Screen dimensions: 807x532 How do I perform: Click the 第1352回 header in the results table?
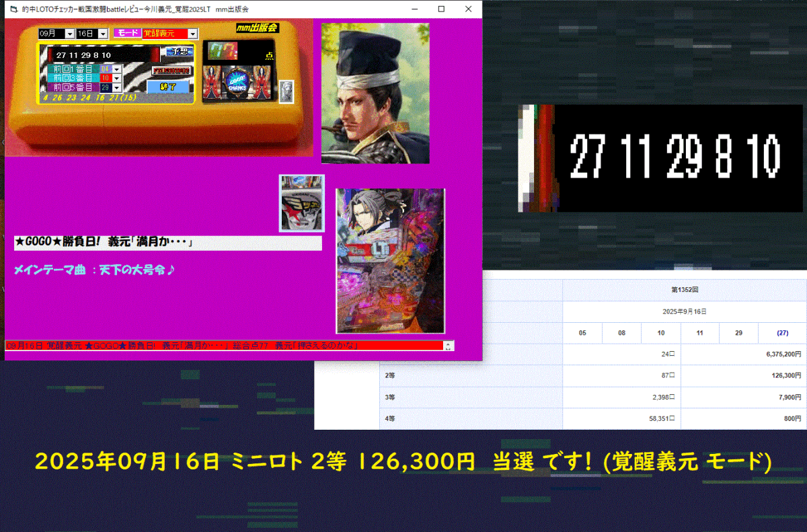pos(684,290)
